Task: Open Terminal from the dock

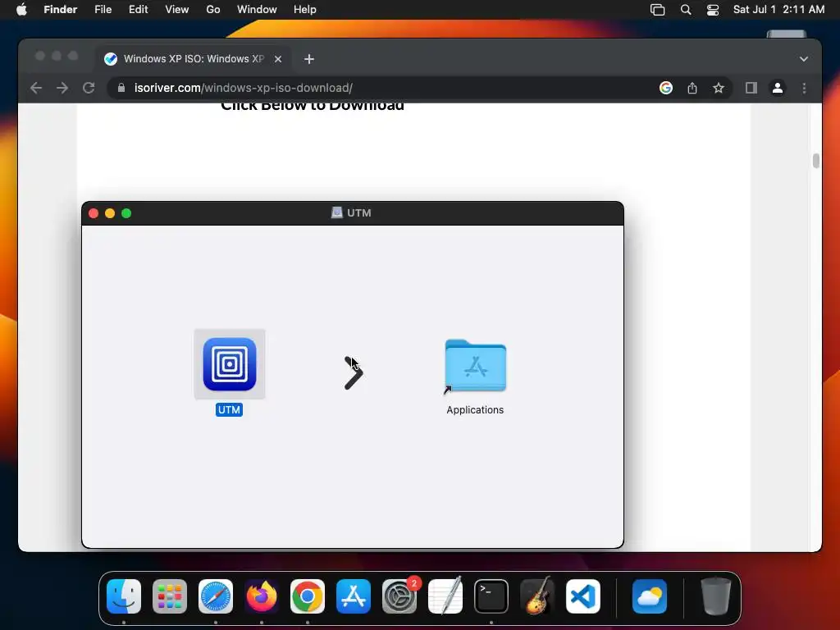Action: [491, 596]
